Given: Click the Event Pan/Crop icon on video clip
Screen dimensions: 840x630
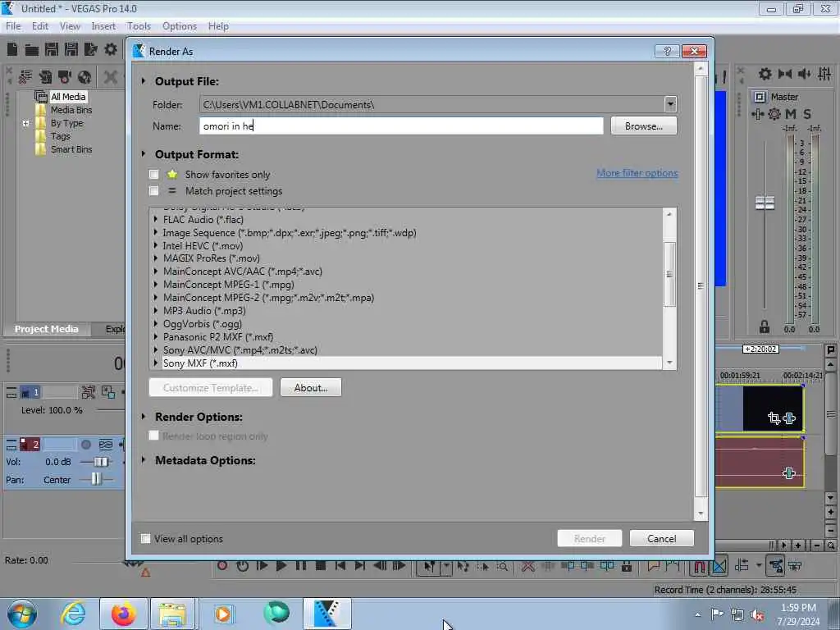Looking at the screenshot, I should (774, 418).
